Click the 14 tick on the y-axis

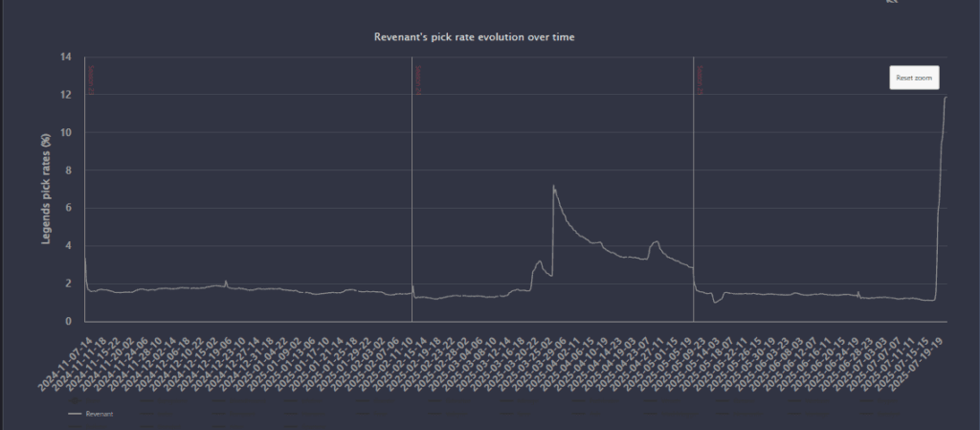[x=66, y=57]
